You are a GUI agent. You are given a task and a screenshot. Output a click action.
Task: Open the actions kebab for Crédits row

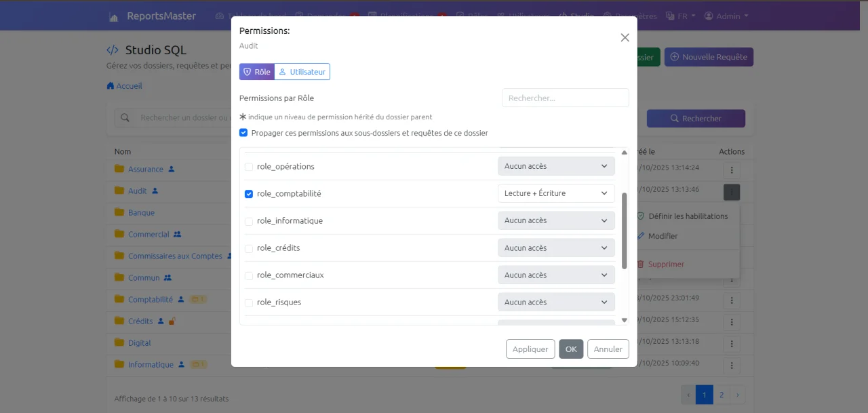[731, 321]
